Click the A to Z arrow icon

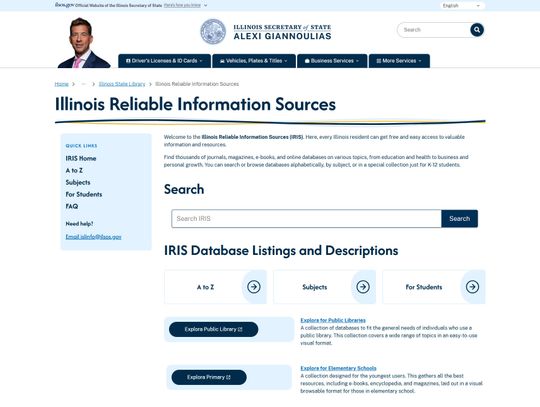coord(254,287)
